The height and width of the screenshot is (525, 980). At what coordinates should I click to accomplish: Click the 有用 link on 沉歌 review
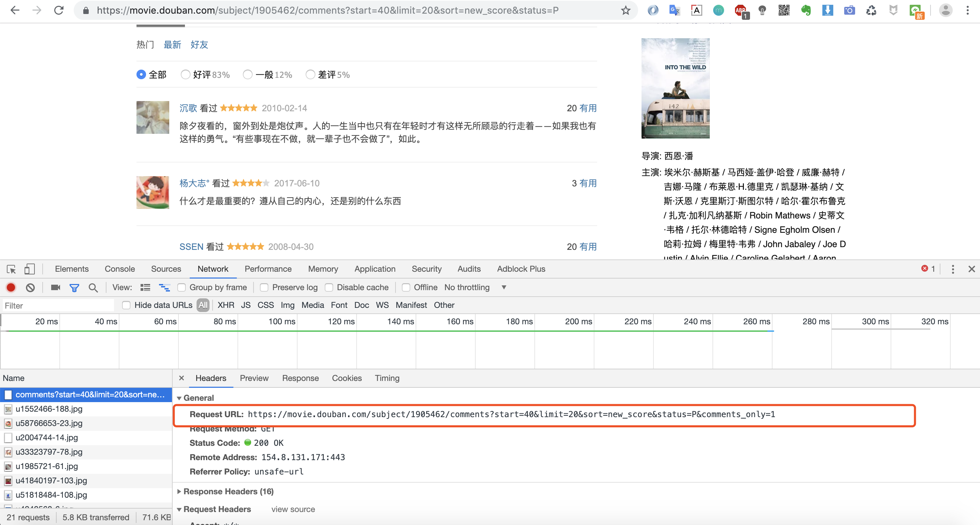[587, 108]
